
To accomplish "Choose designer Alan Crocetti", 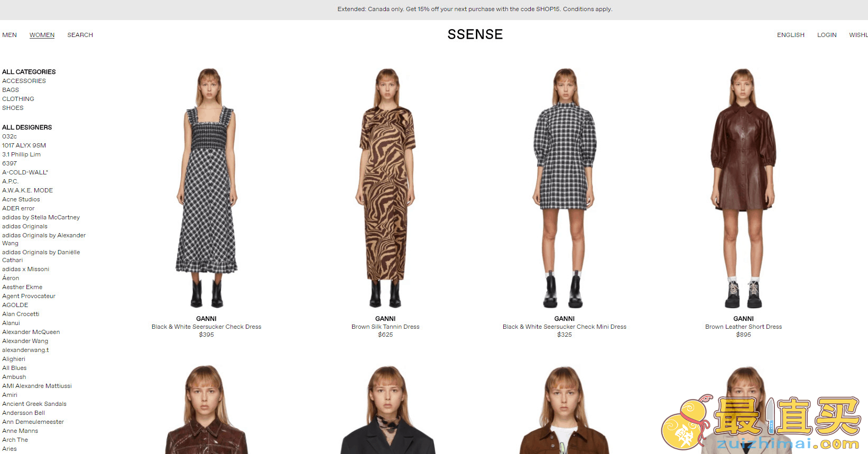I will (21, 314).
